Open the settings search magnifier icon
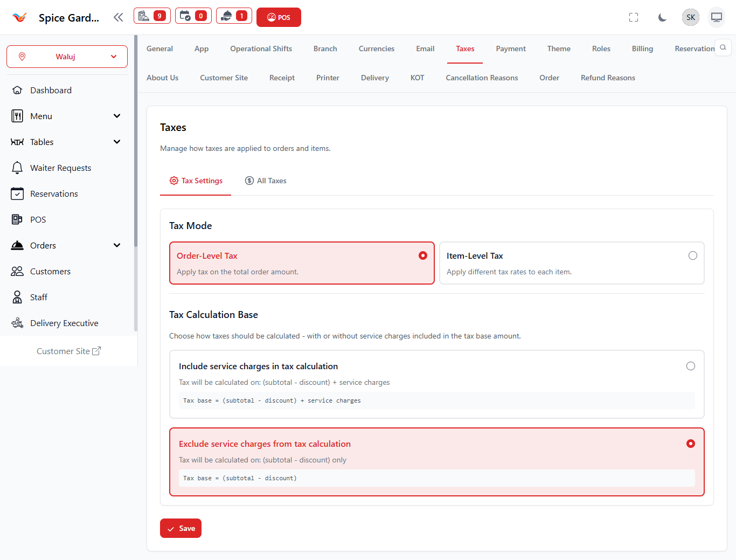Screen dimensions: 736x560 pos(723,47)
